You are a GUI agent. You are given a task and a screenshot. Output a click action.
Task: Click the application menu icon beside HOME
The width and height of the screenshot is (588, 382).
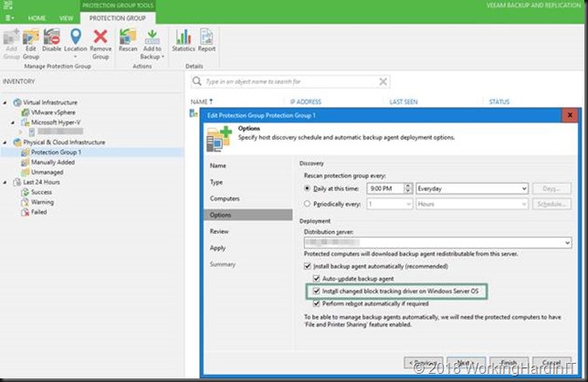tap(9, 18)
